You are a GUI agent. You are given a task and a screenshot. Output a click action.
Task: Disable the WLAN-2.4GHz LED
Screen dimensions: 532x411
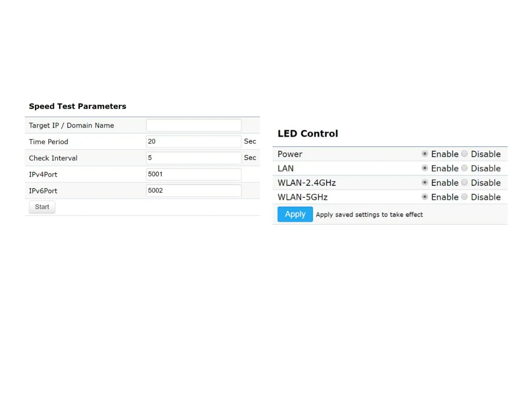click(x=464, y=182)
